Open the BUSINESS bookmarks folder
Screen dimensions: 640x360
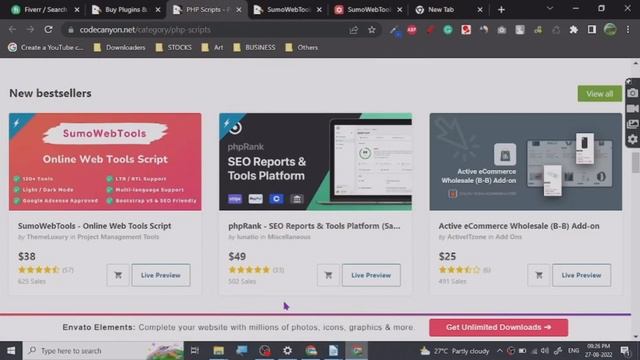coord(254,47)
